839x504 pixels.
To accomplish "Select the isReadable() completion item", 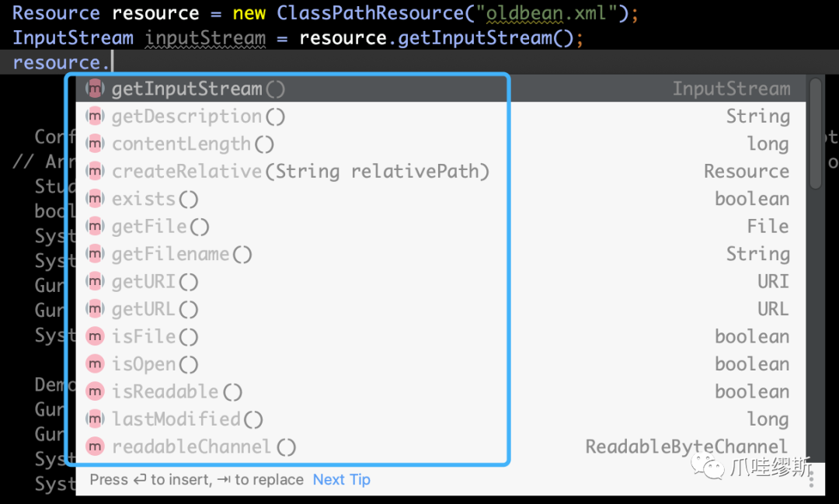I will click(176, 392).
